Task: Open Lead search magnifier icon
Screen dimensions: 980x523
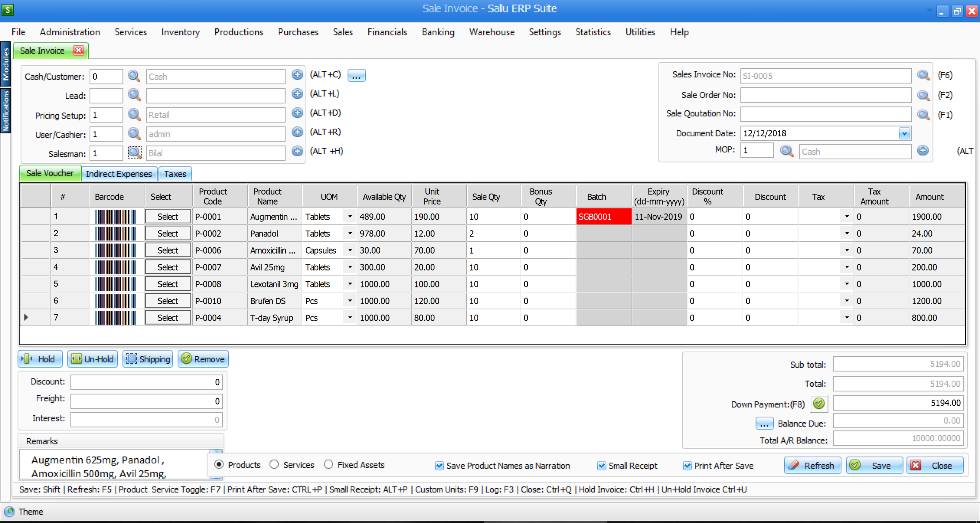Action: coord(134,95)
